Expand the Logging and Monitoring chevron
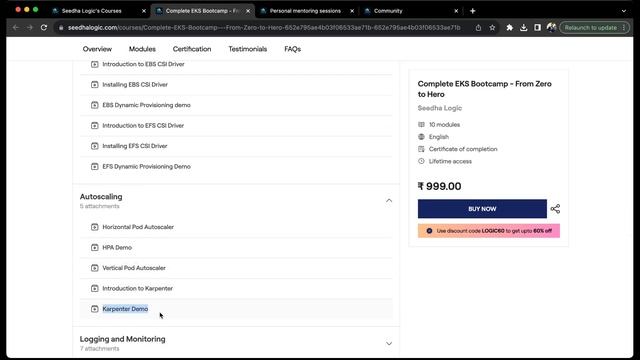640x360 pixels. (389, 343)
